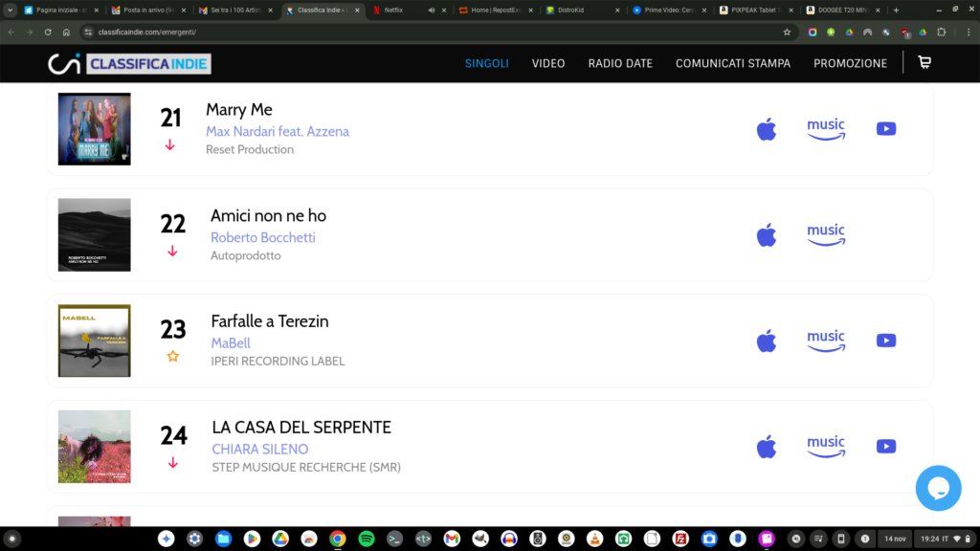Open Amazon Music for Amici non ne ho
This screenshot has width=980, height=551.
click(x=826, y=235)
